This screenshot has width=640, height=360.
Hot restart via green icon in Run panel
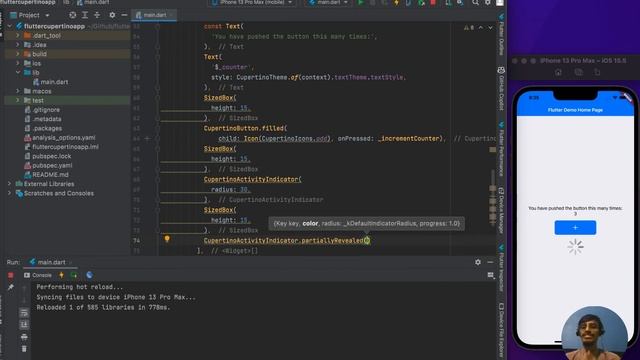click(74, 275)
